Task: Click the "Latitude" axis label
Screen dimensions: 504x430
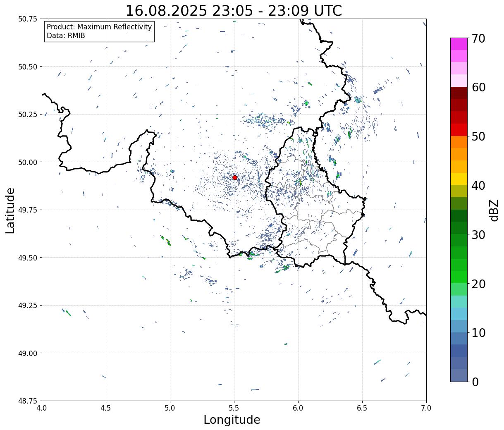Action: (10, 210)
